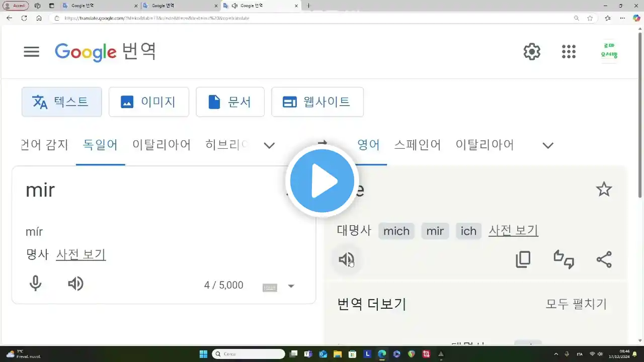Open the Google apps grid

pyautogui.click(x=569, y=52)
